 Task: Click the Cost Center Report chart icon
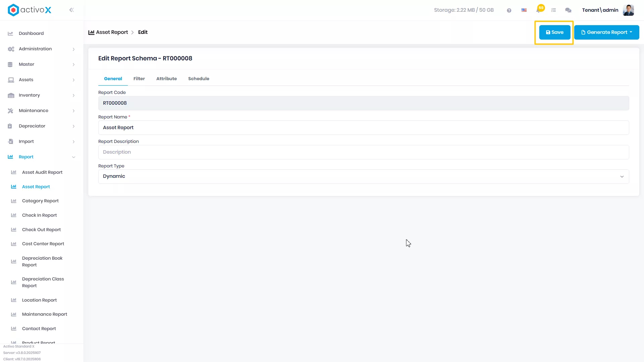pyautogui.click(x=14, y=244)
